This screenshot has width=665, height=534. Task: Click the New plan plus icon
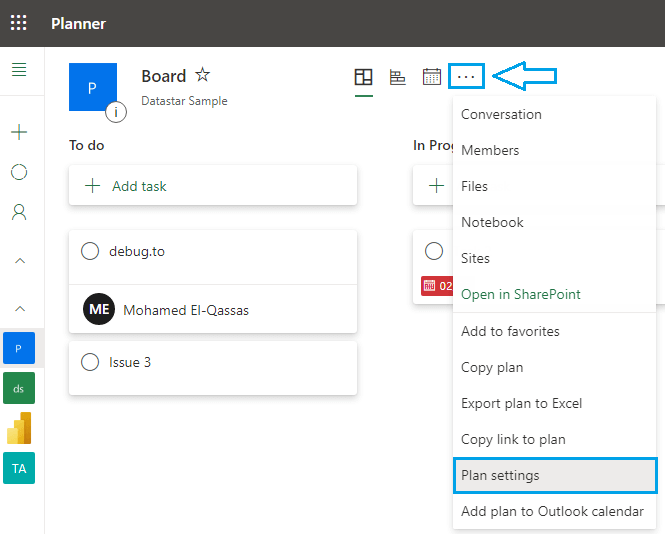[19, 132]
